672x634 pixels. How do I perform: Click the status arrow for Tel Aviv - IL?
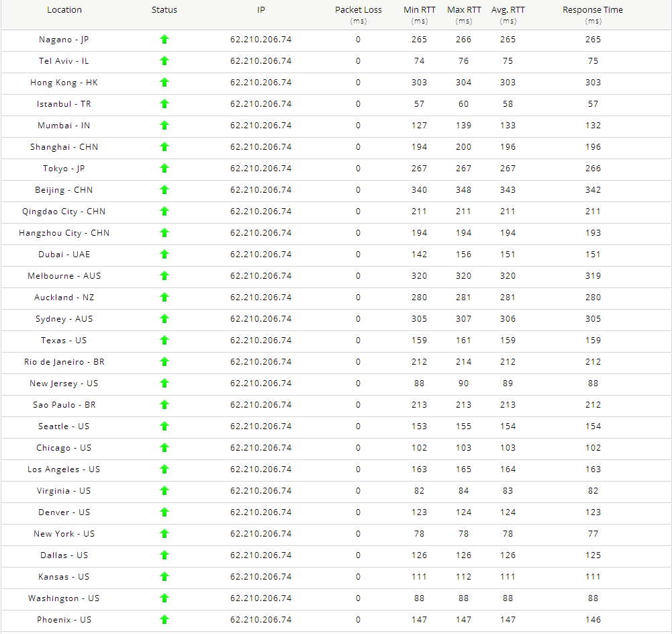164,61
